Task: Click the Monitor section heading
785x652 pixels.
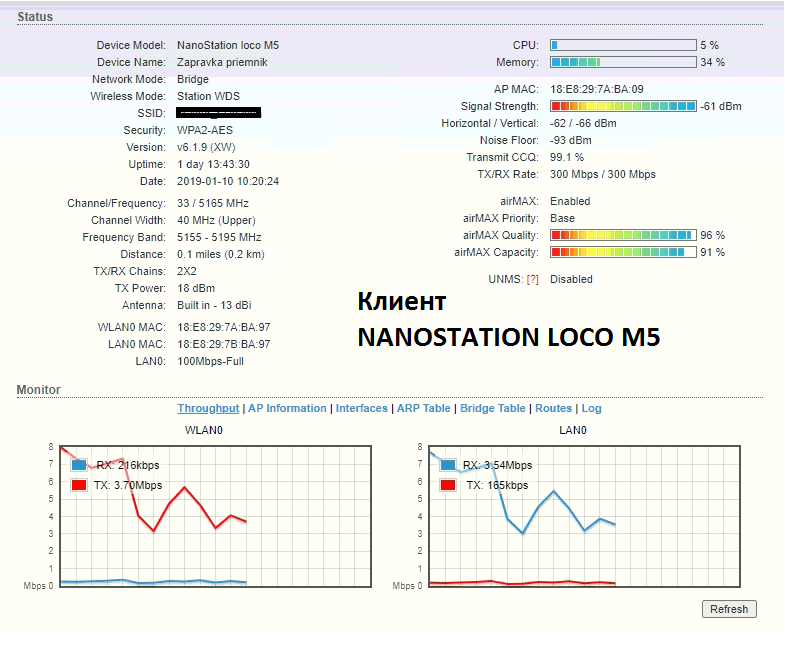Action: [39, 390]
